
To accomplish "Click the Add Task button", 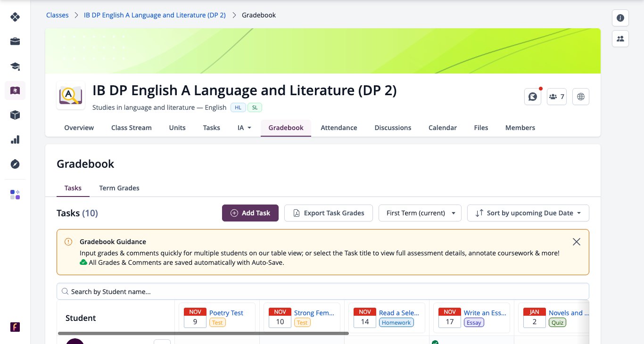I will pyautogui.click(x=250, y=213).
